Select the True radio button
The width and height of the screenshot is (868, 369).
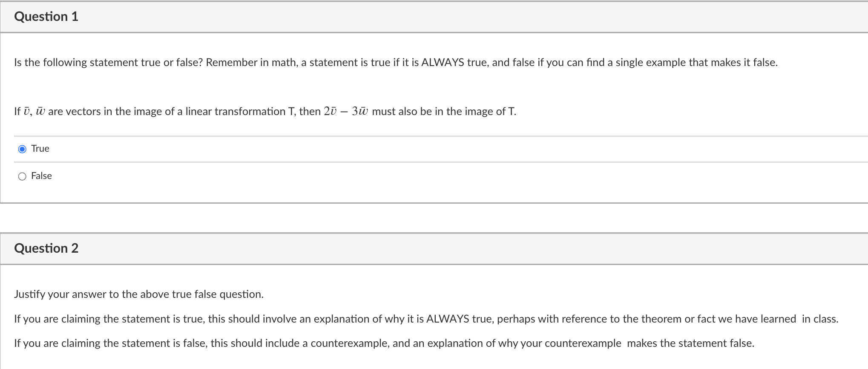coord(22,149)
